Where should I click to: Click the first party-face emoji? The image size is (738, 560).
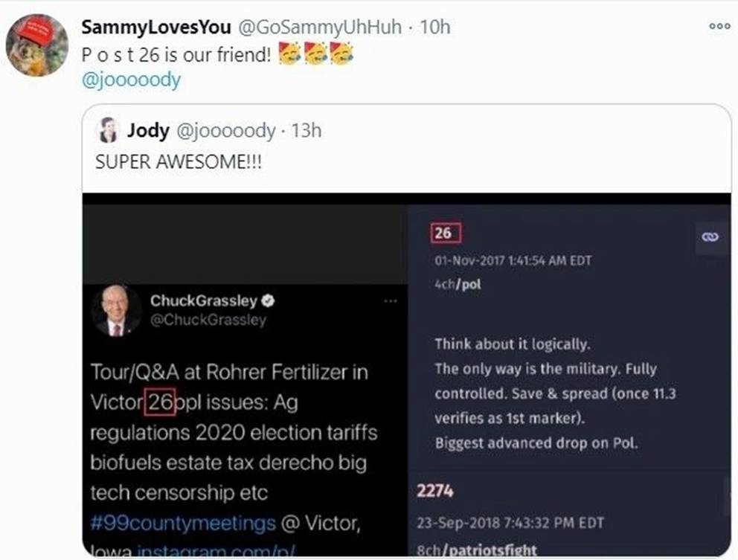pos(290,54)
